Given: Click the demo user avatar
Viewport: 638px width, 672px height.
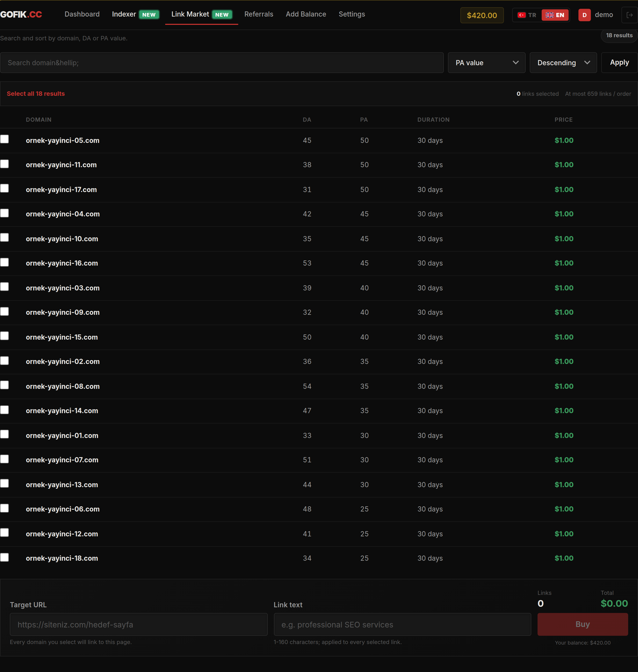Looking at the screenshot, I should (584, 15).
